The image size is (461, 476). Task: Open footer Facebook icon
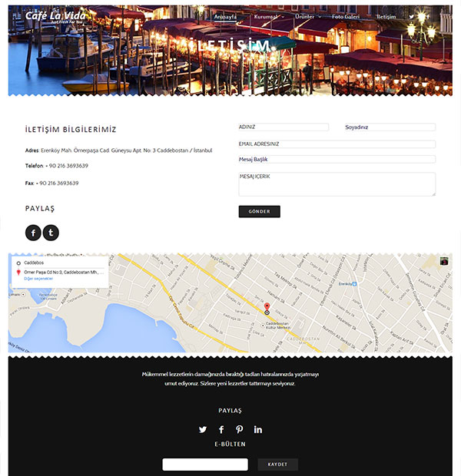point(221,429)
